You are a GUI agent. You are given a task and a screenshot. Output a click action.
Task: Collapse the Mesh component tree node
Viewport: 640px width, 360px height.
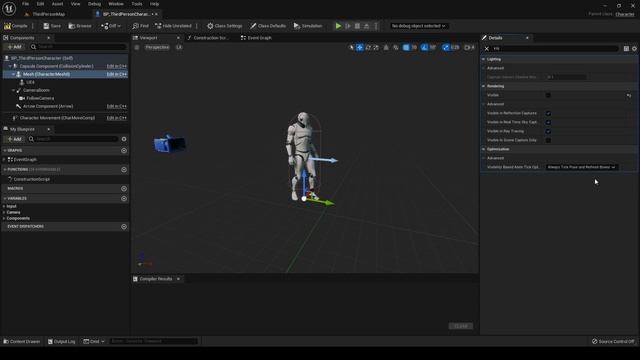coord(13,74)
